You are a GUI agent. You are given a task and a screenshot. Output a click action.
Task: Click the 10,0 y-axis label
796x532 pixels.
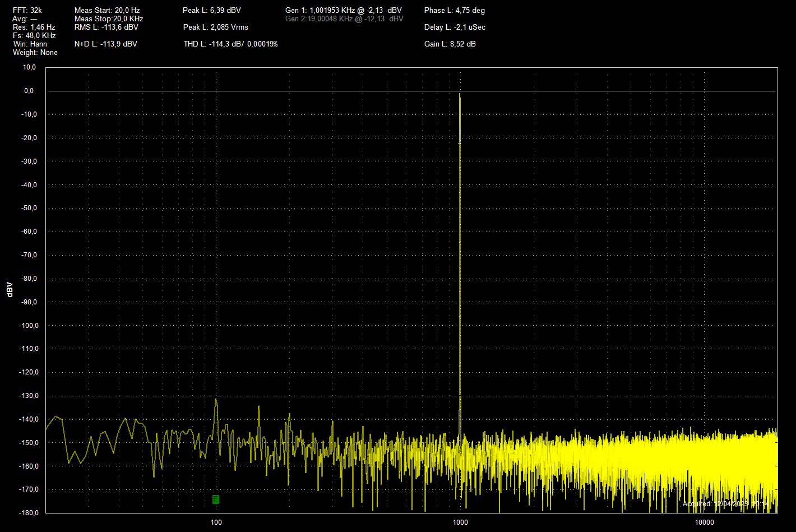(29, 67)
